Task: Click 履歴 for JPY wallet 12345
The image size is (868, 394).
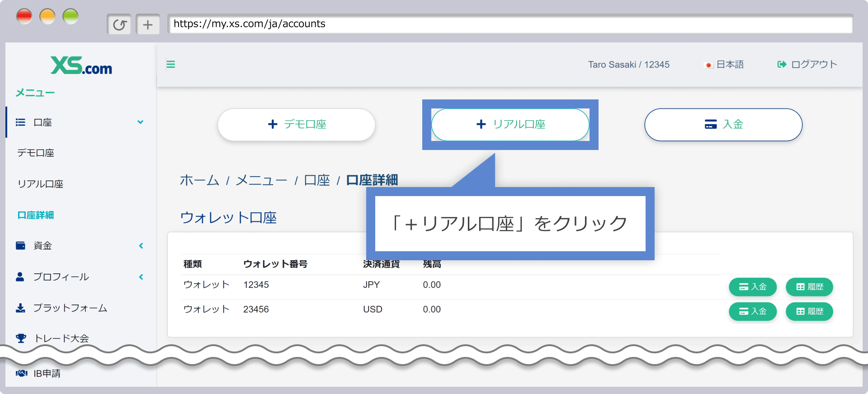Action: (809, 287)
